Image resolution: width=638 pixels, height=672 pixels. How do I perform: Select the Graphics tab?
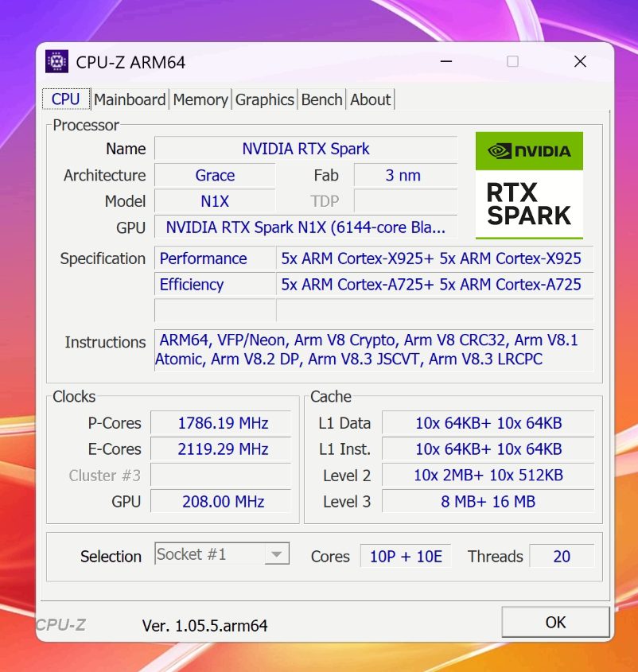(x=265, y=99)
